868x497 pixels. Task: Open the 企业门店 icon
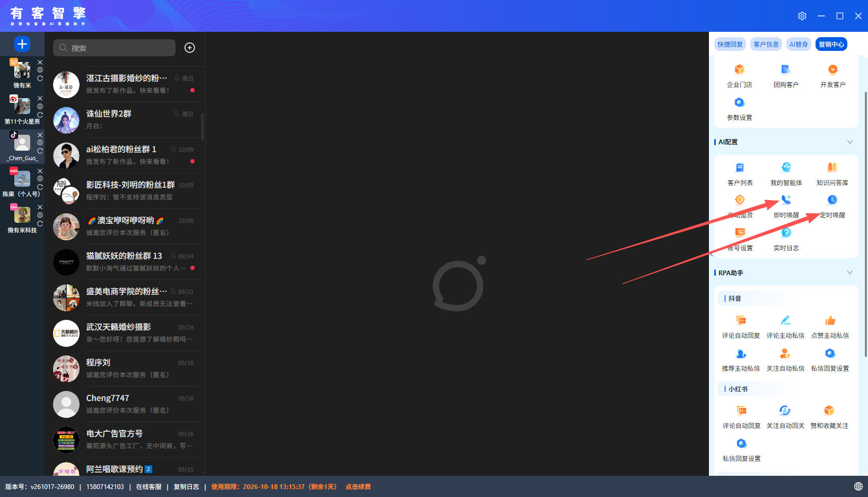point(739,70)
